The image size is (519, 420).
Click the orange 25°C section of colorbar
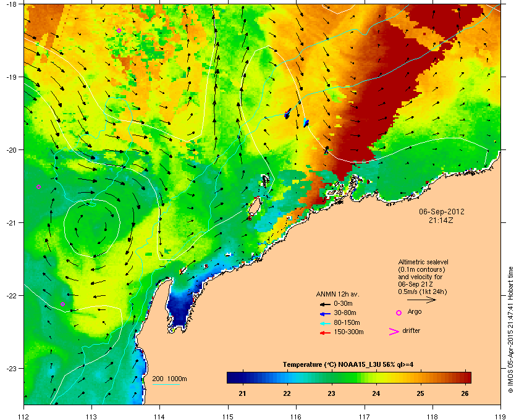[420, 377]
